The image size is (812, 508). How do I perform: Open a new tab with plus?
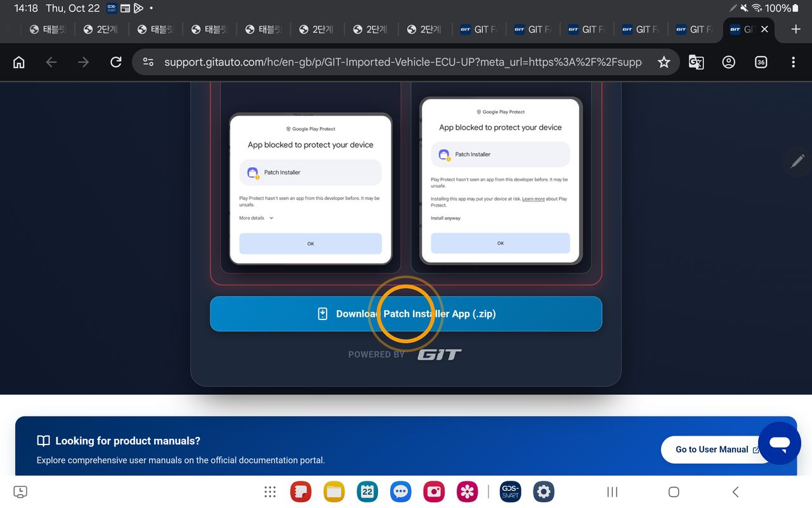coord(796,29)
